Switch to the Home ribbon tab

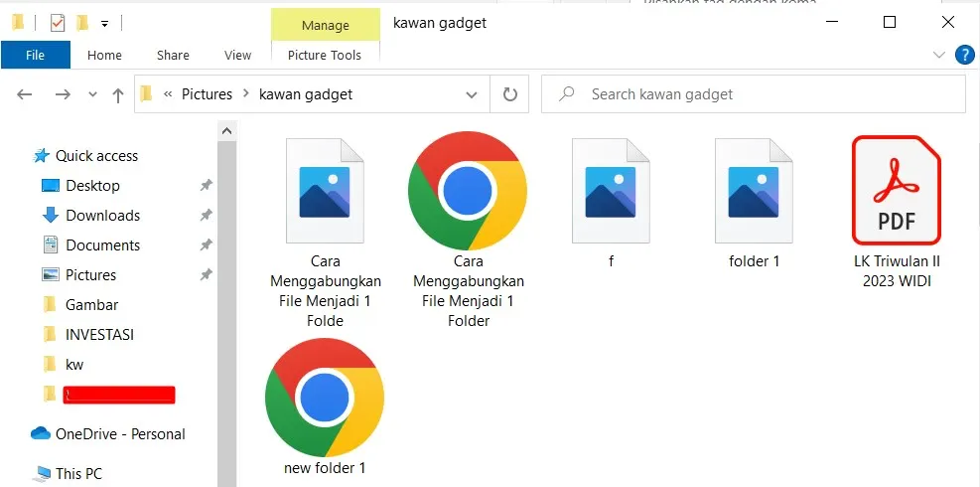click(104, 55)
